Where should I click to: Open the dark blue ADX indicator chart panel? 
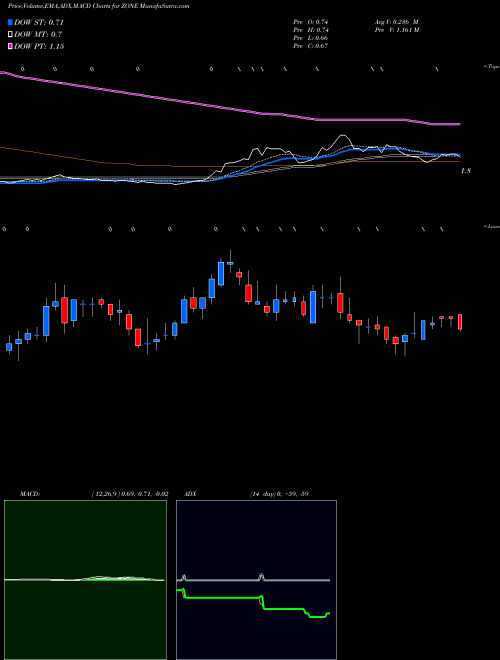256,580
